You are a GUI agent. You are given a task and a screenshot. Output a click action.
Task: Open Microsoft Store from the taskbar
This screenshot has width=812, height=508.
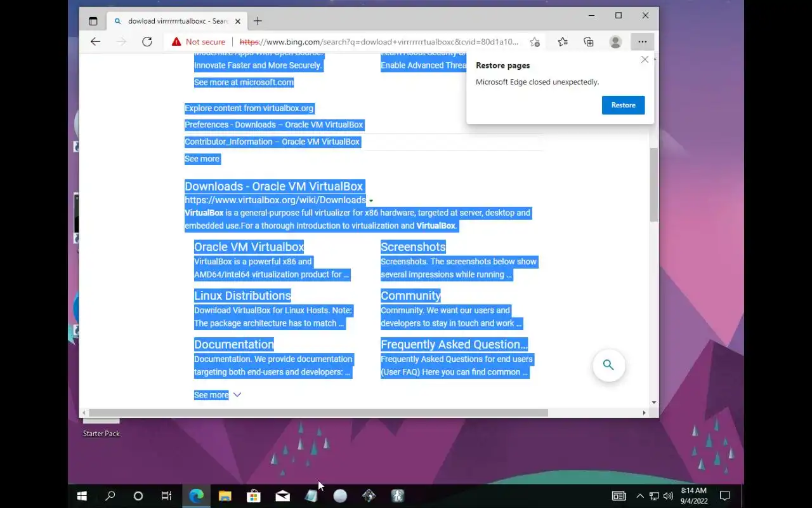[x=254, y=496]
